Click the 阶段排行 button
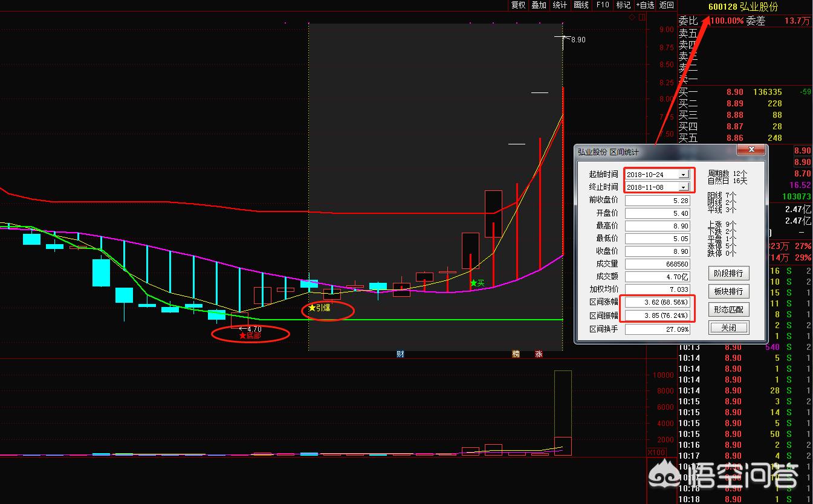Image resolution: width=813 pixels, height=504 pixels. (728, 273)
